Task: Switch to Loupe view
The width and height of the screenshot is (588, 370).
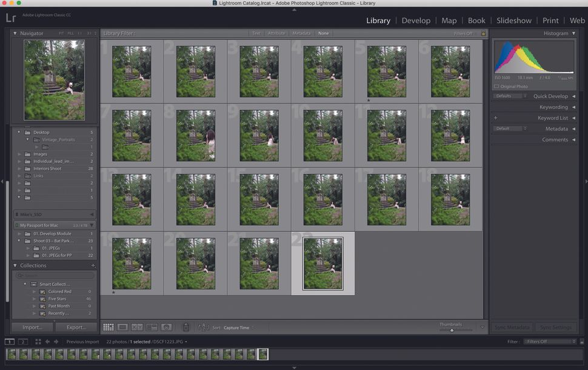Action: pyautogui.click(x=122, y=327)
